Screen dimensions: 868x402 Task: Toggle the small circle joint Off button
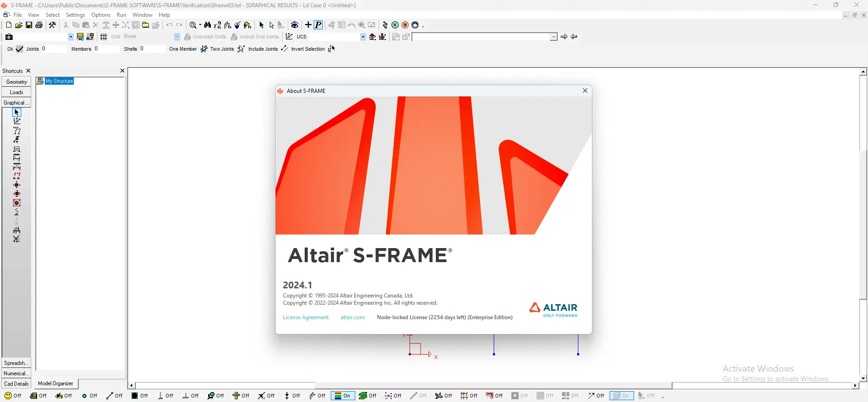90,396
